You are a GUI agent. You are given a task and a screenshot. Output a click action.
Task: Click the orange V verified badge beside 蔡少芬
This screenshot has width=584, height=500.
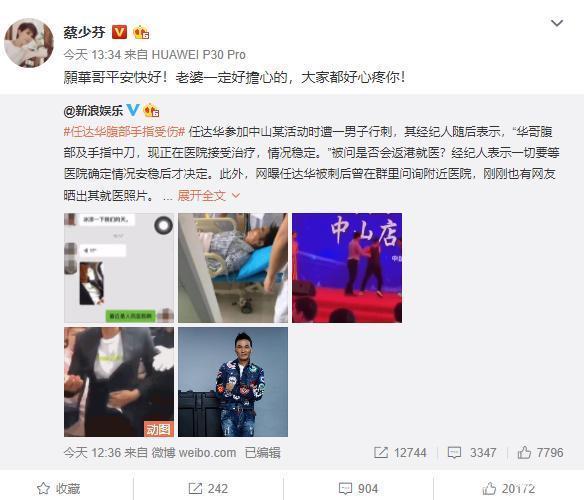119,32
